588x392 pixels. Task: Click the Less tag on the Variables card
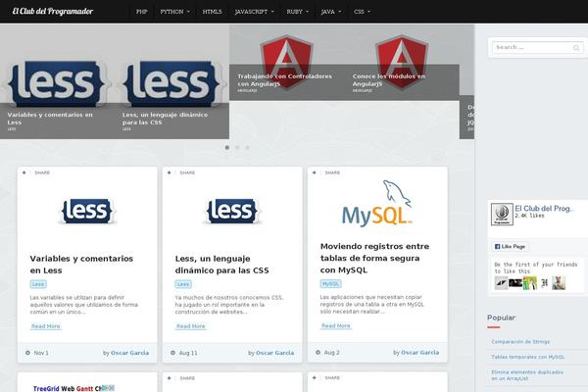point(38,284)
